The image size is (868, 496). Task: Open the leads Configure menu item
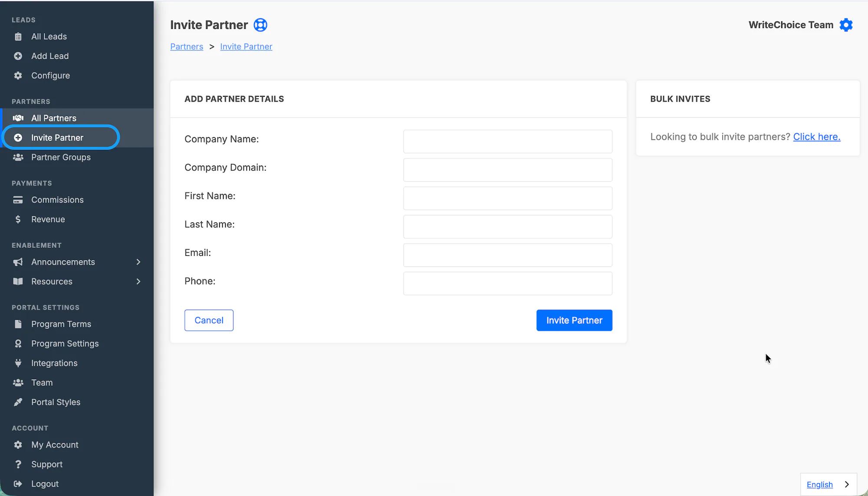pyautogui.click(x=50, y=76)
